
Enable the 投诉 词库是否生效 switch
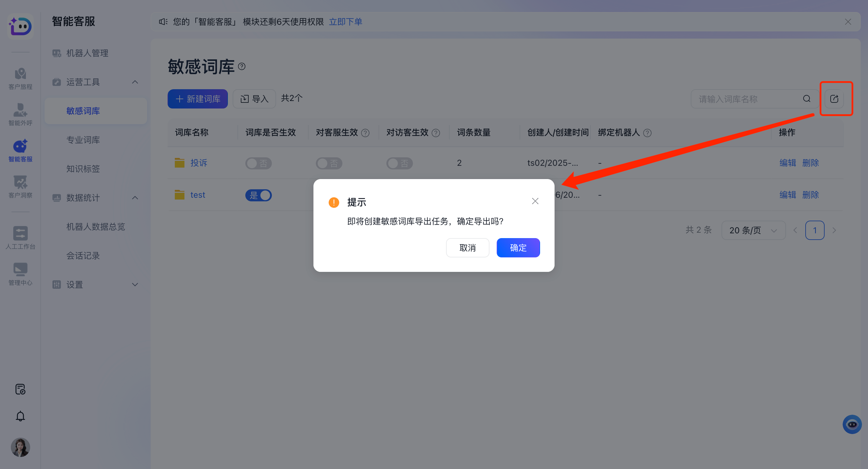pyautogui.click(x=259, y=163)
